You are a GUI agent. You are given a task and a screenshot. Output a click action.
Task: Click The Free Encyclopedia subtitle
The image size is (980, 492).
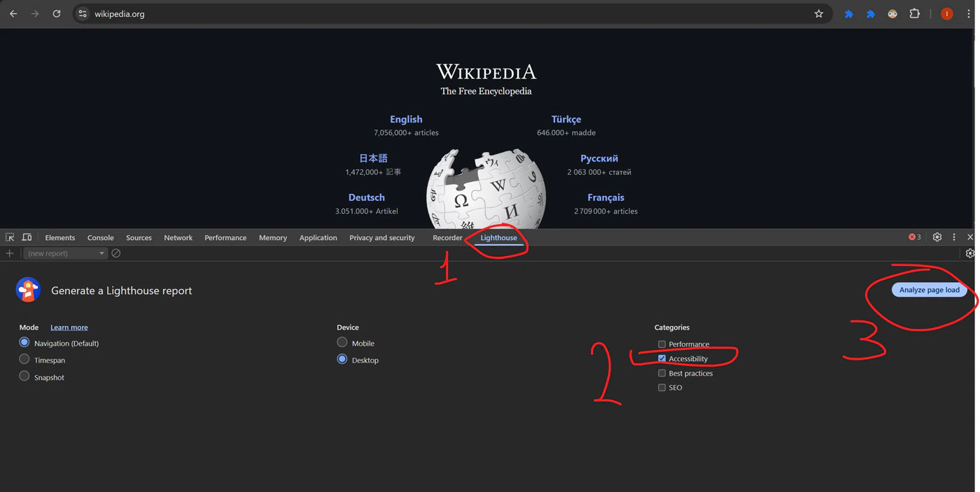tap(486, 91)
